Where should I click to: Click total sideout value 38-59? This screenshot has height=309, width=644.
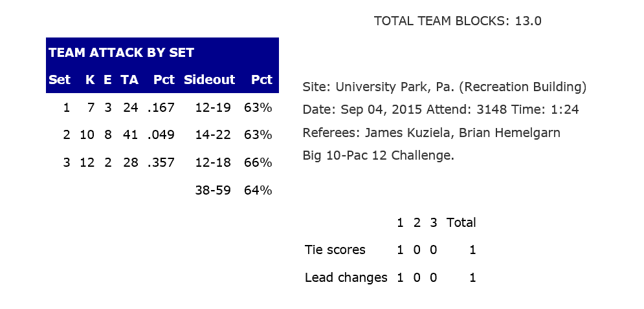[x=213, y=191]
